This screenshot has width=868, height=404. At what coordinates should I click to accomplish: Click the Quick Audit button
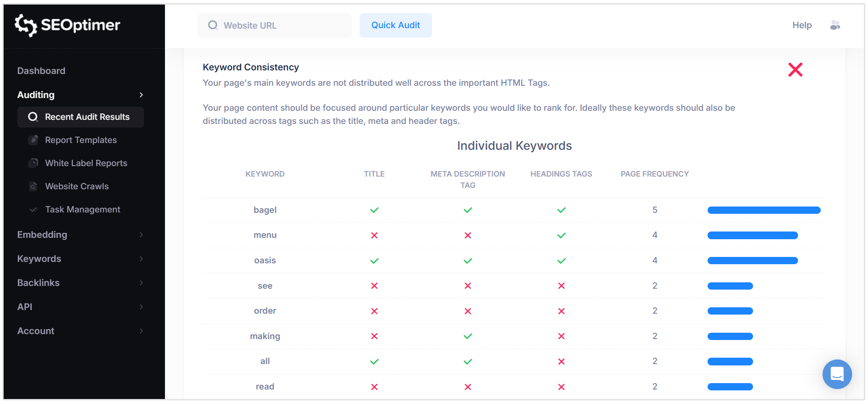(x=396, y=25)
